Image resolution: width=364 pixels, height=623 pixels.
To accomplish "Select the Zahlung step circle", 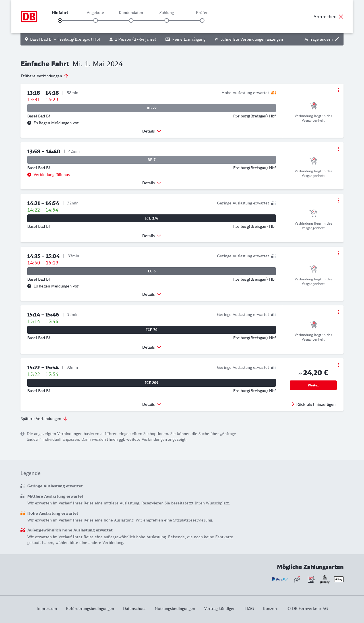I will tap(167, 20).
